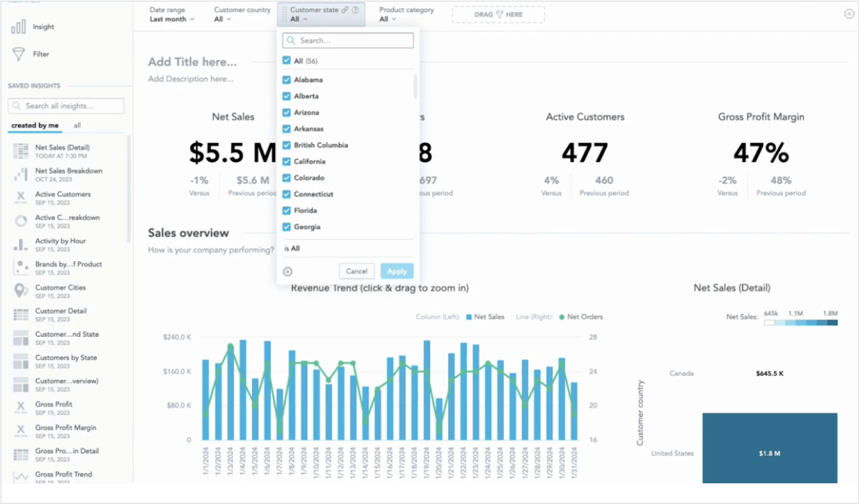Click the Net Sales color scale legend
Viewport: 859px width, 504px height.
click(800, 323)
